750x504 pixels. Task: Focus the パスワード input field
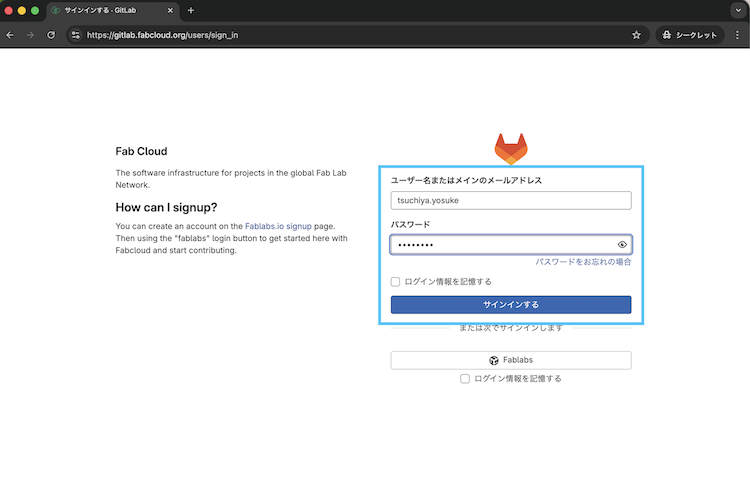click(x=500, y=245)
